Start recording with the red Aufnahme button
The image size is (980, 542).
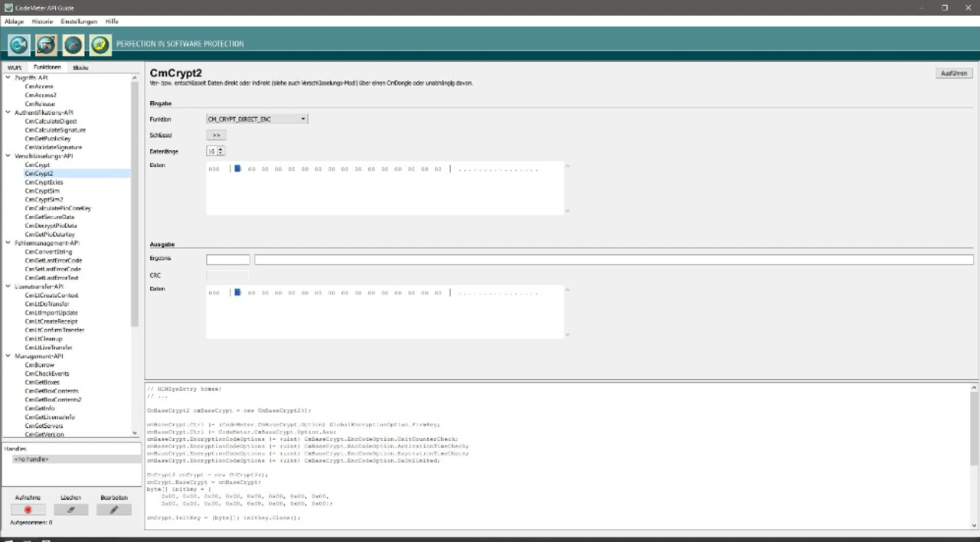pos(28,510)
